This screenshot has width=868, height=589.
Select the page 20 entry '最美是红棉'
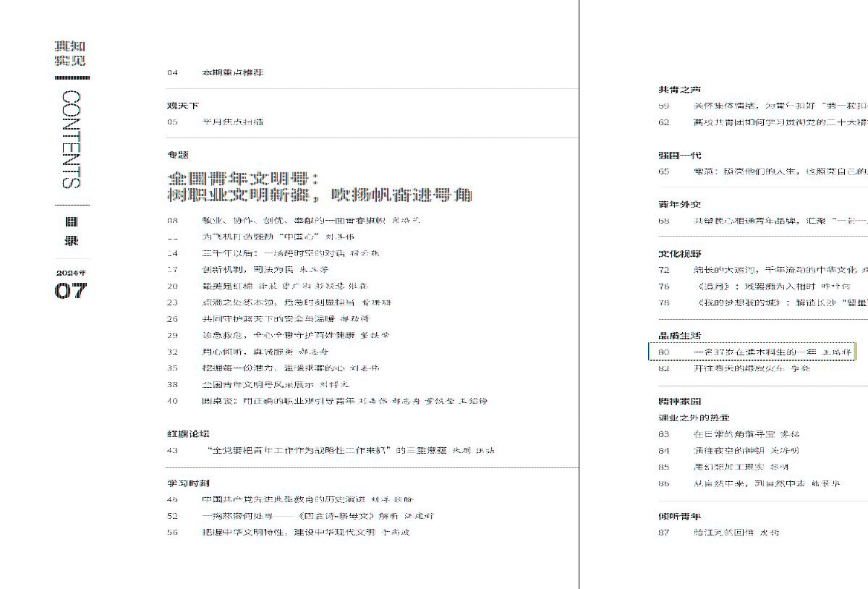267,286
